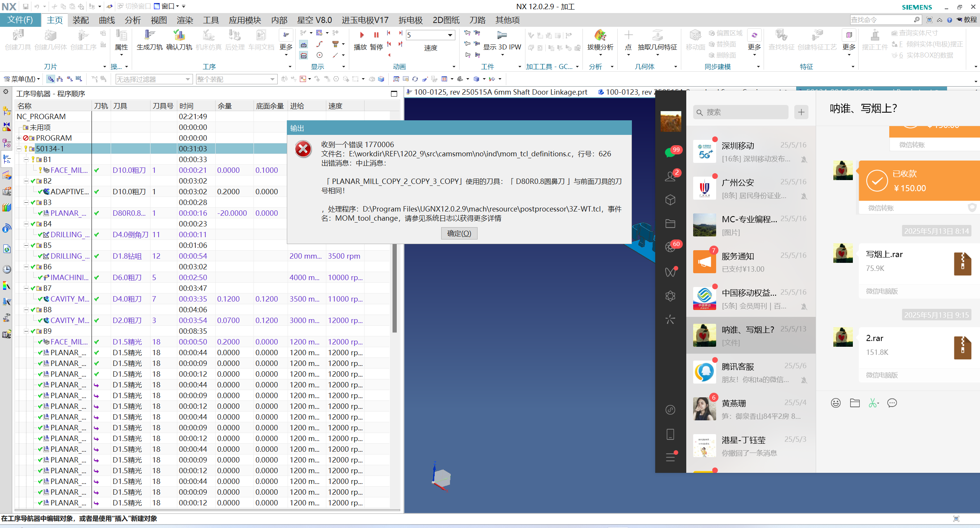The height and width of the screenshot is (528, 980).
Task: Expand the PROGRAM tree node
Action: pyautogui.click(x=19, y=138)
